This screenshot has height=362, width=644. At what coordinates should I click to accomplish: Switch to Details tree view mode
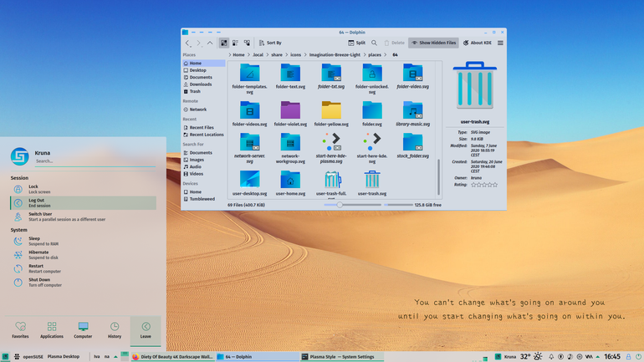(x=247, y=43)
